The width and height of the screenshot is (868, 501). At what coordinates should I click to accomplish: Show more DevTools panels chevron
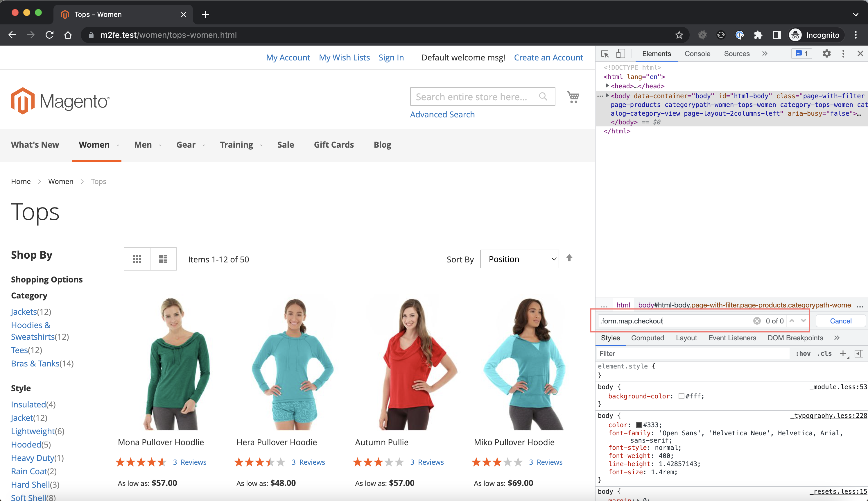[765, 54]
